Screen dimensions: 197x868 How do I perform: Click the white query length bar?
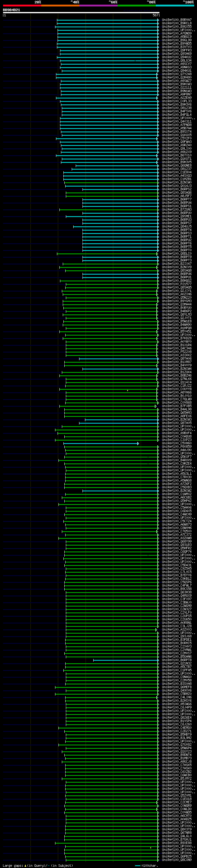coord(81,13)
